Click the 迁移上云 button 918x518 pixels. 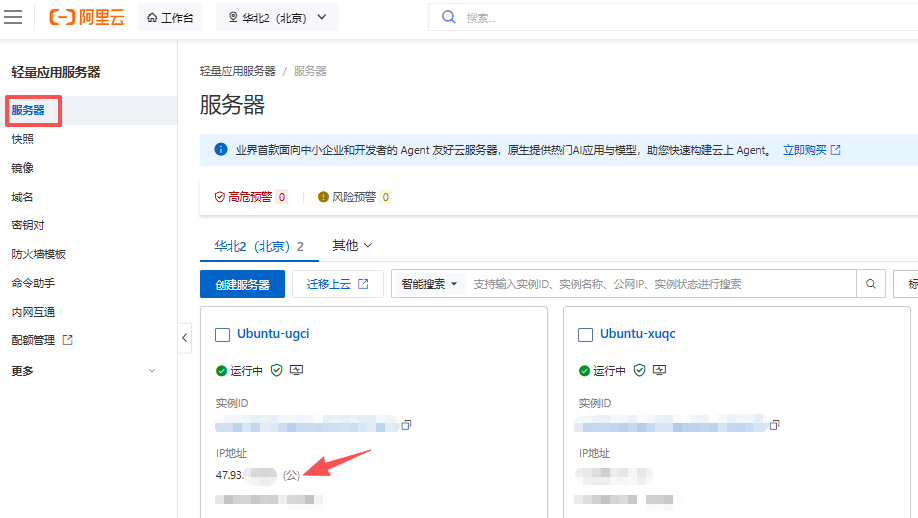click(x=338, y=284)
